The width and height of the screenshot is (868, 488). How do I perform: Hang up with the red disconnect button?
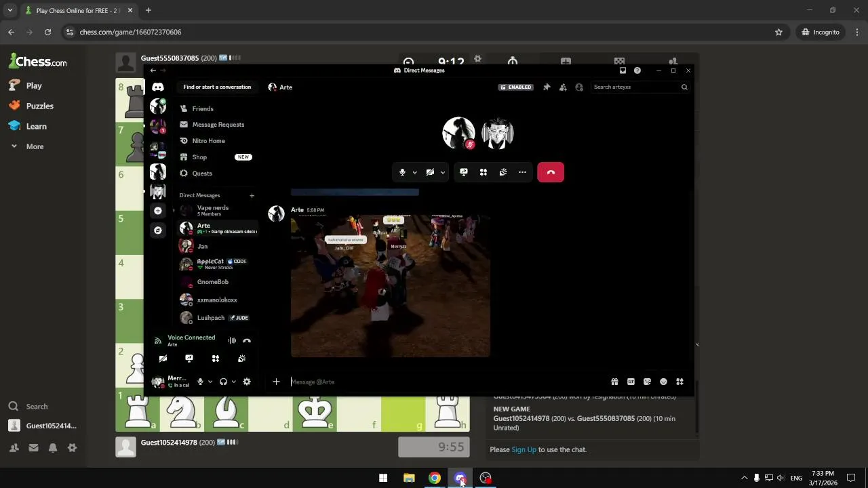(x=551, y=172)
